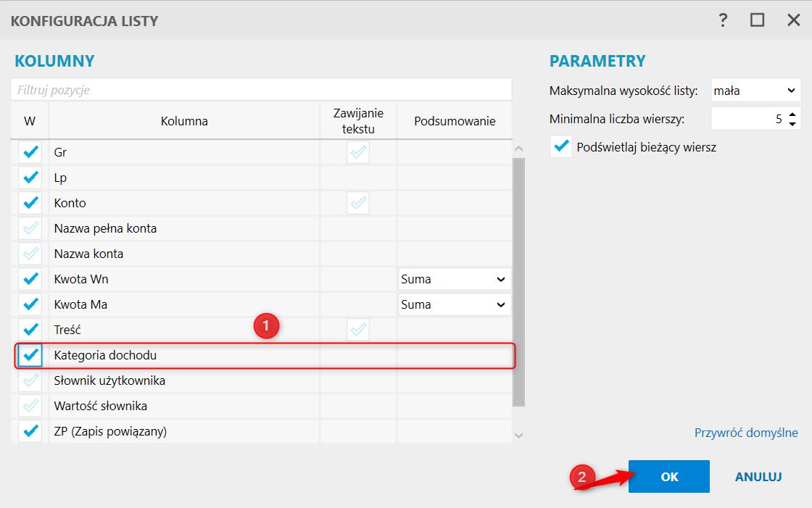Click the Filtruj pozycje filter field
The image size is (812, 508).
(261, 90)
